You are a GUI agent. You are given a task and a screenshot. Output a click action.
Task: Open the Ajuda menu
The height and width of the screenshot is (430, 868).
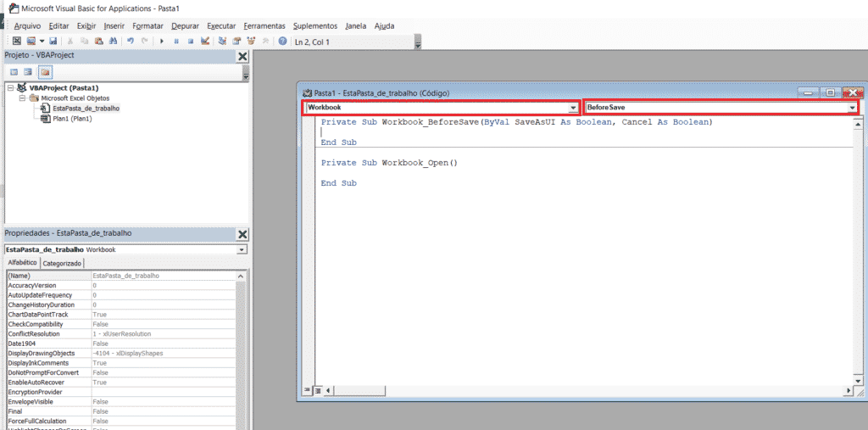tap(384, 26)
